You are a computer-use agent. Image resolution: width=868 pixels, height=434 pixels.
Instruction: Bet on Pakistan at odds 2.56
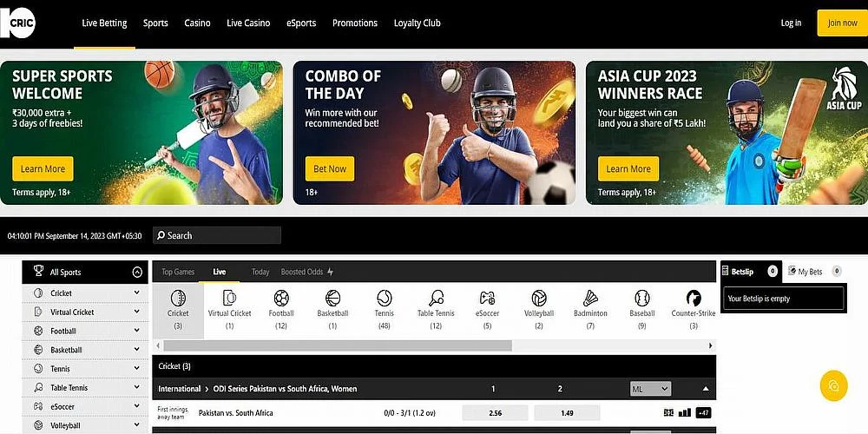495,413
